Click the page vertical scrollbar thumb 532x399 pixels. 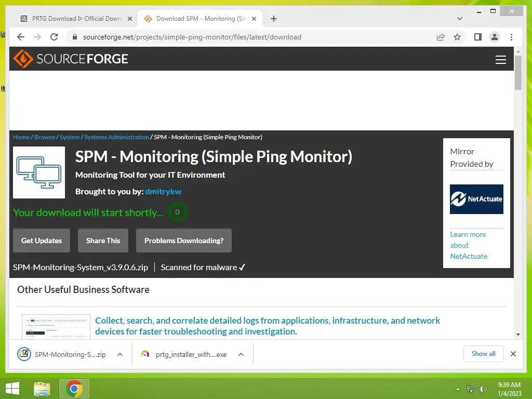pos(518,73)
